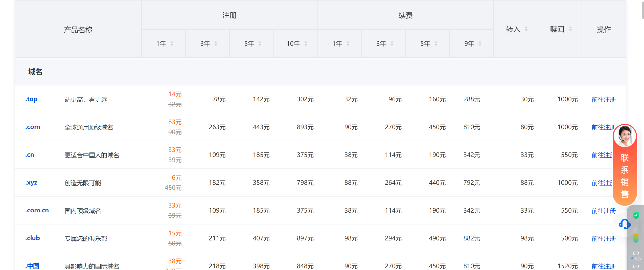
Task: Open the .com.cn domain link
Action: (37, 210)
